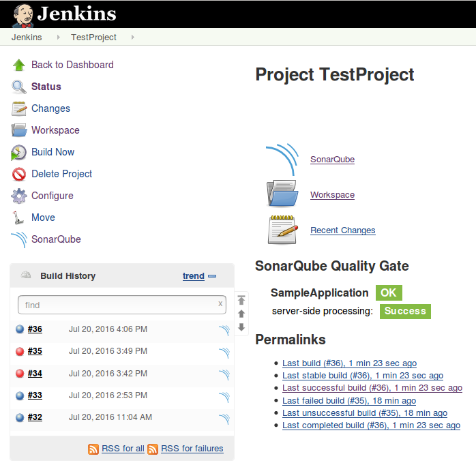Collapse the Build History trend toggle
This screenshot has width=476, height=465.
pos(212,276)
